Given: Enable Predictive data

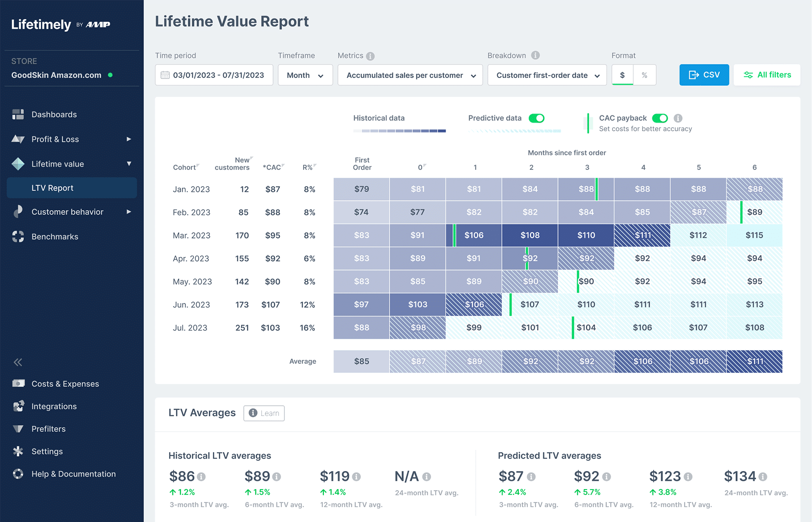Looking at the screenshot, I should point(537,118).
